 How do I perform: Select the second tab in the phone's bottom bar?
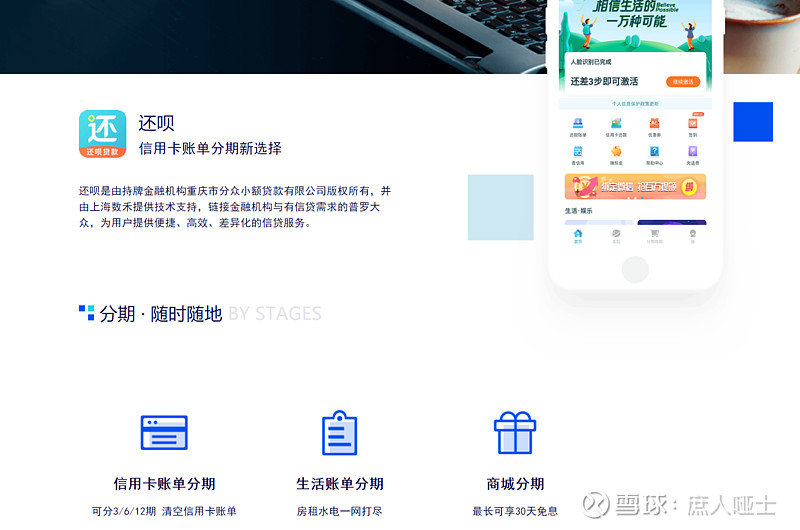coord(616,236)
